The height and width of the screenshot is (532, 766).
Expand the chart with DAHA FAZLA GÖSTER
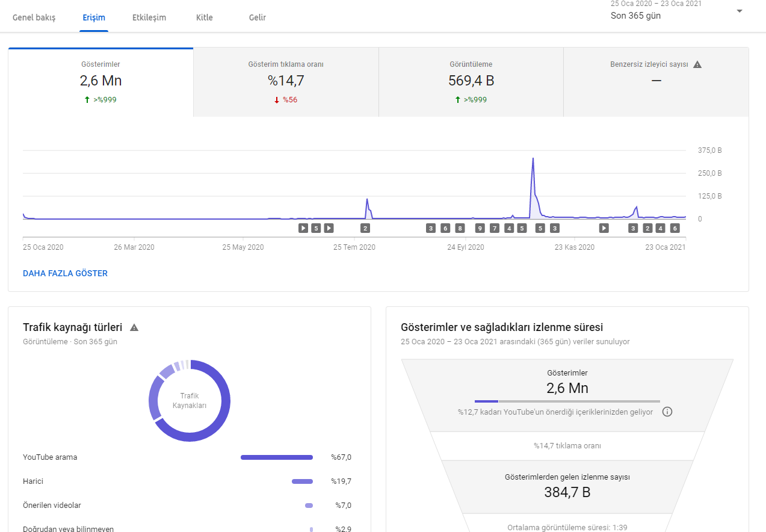[x=65, y=273]
